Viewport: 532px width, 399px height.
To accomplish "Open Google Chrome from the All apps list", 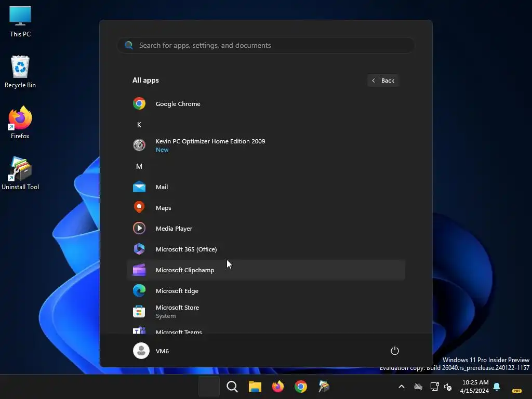I will click(265, 104).
